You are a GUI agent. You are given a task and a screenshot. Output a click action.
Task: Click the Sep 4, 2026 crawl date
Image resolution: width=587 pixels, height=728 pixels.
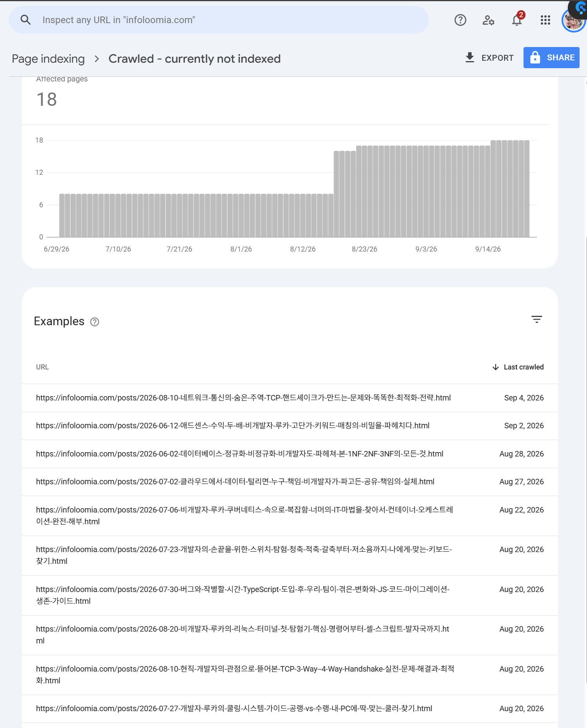point(524,398)
